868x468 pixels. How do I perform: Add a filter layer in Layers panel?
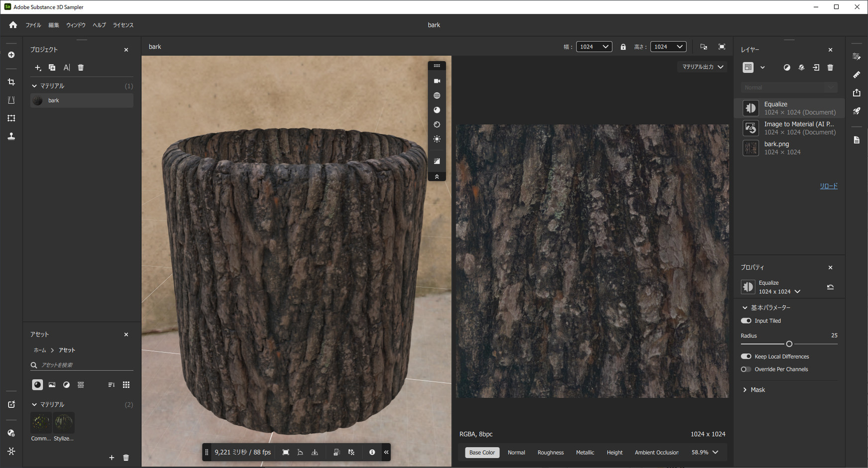coord(787,68)
